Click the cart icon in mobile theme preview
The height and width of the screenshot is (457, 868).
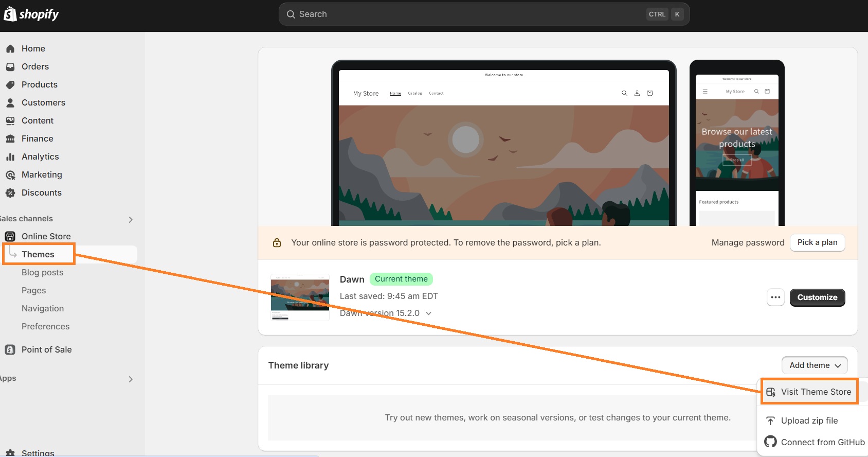767,91
